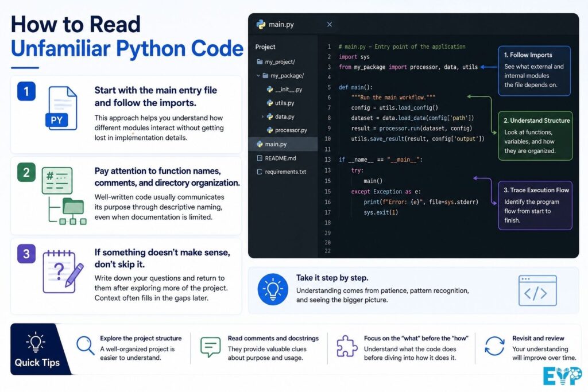Click the 'Revisit and review' tip heading
Image resolution: width=588 pixels, height=392 pixels.
(538, 338)
